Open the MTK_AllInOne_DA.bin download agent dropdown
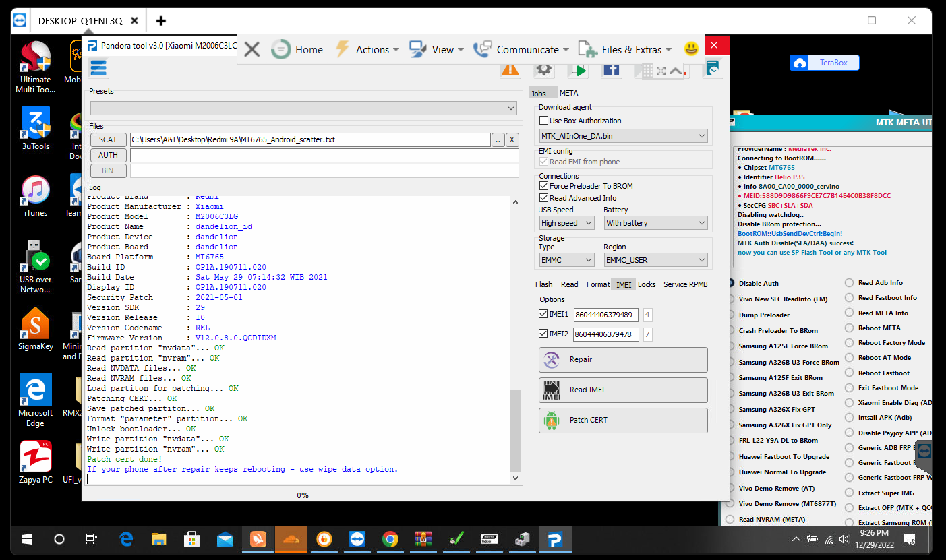Screen dimensions: 946x560 coord(624,136)
